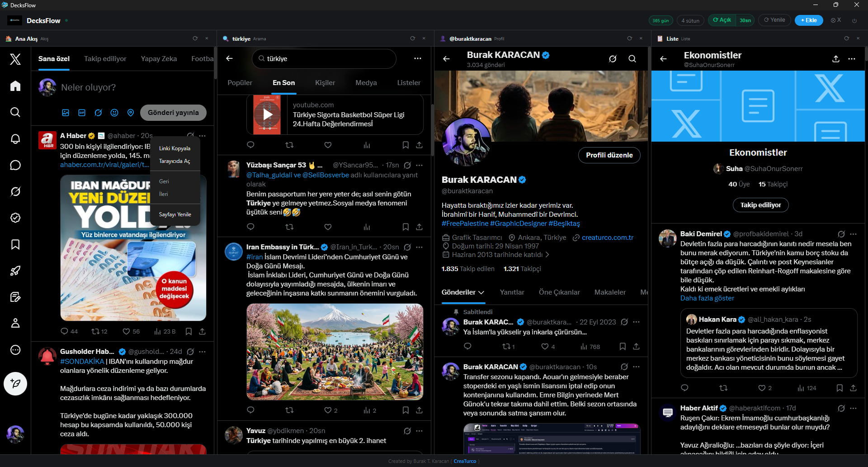Image resolution: width=868 pixels, height=467 pixels.
Task: Add emoji to the new post composer
Action: coord(114,113)
